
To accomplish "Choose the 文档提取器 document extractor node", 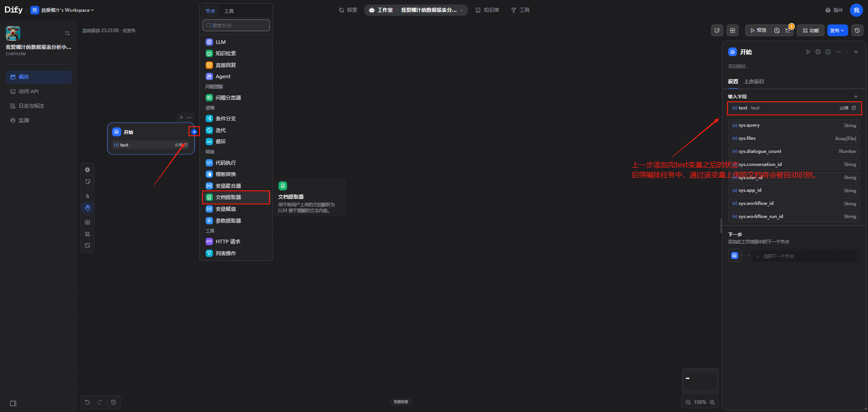I will pyautogui.click(x=236, y=197).
